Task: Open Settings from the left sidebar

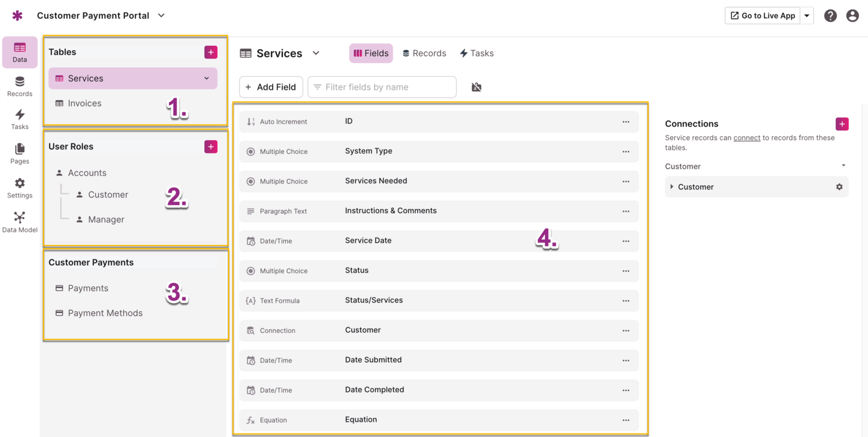Action: [20, 187]
